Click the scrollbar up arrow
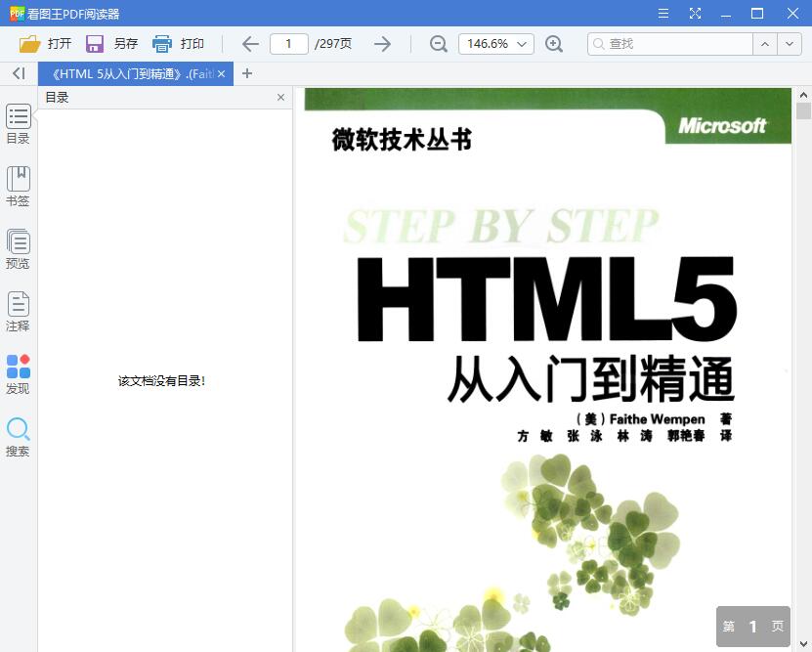Image resolution: width=812 pixels, height=652 pixels. (803, 95)
